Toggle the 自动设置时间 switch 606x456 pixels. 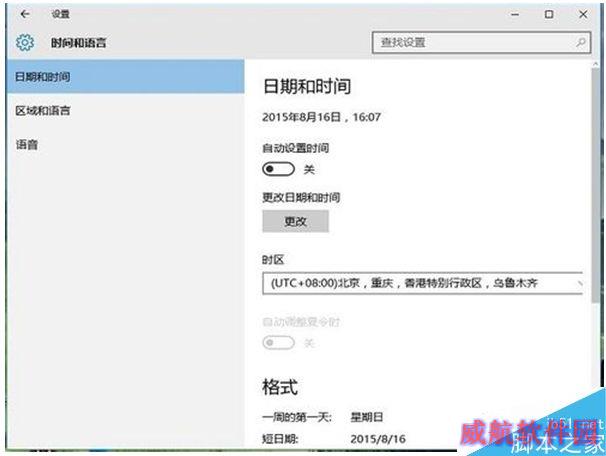(278, 169)
